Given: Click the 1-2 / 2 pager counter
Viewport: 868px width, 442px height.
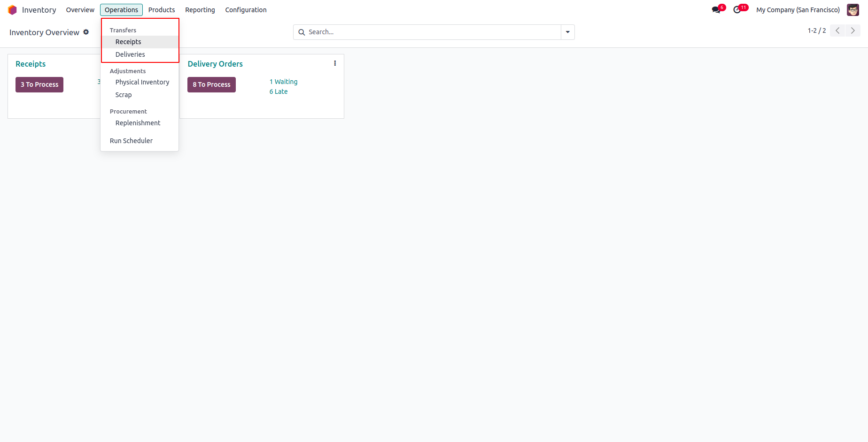Looking at the screenshot, I should click(817, 30).
